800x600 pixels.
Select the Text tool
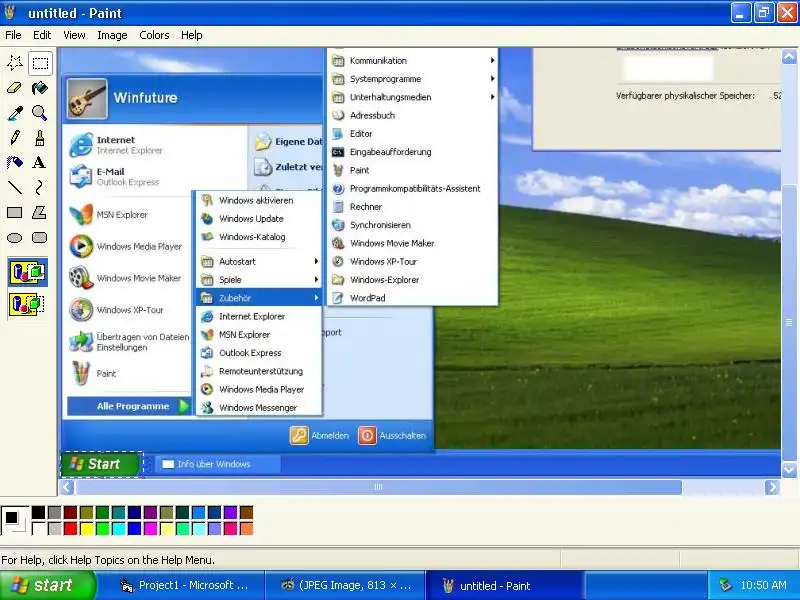tap(40, 163)
